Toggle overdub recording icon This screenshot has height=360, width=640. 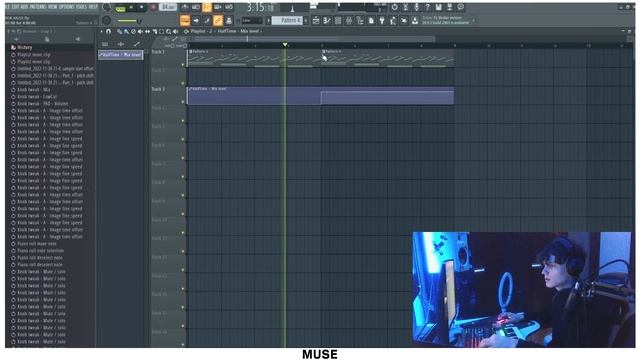218,7
